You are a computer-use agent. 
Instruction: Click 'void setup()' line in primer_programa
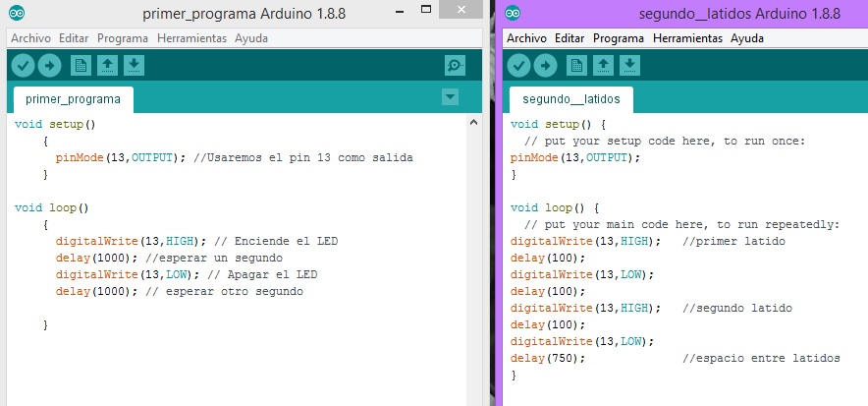[55, 125]
